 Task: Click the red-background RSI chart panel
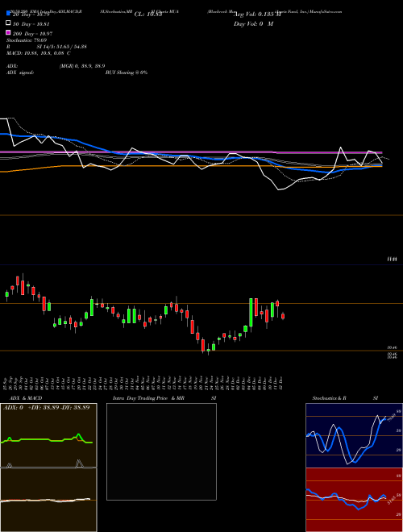[354, 500]
